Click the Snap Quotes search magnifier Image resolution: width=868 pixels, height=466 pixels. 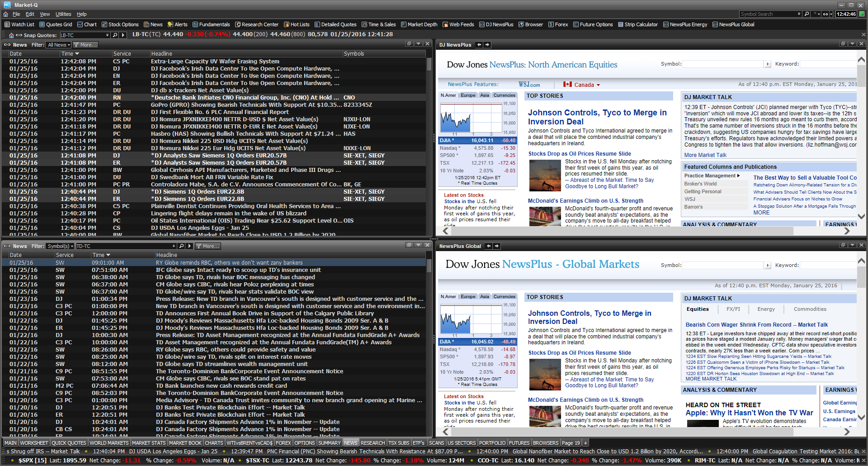115,35
